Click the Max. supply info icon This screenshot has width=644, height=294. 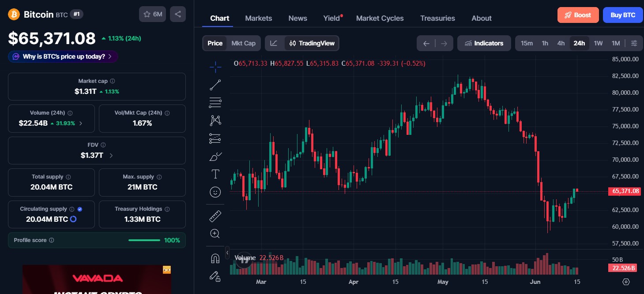[159, 177]
